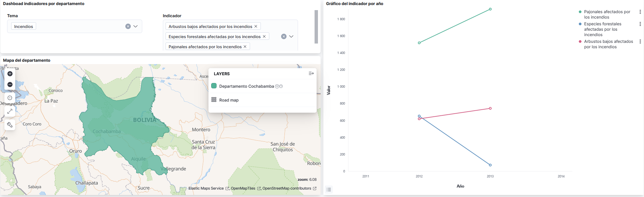Open the map tools wrench icon
644x197 pixels.
(x=10, y=125)
